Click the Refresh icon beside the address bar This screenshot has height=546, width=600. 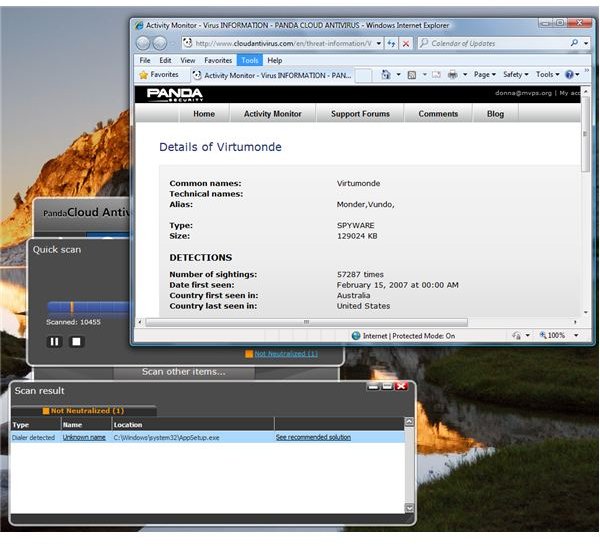point(391,43)
